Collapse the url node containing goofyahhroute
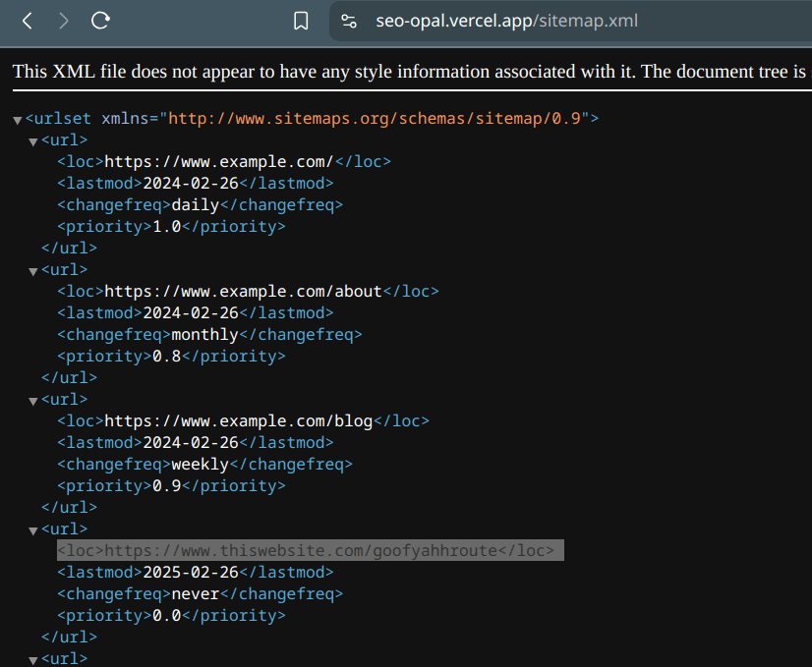This screenshot has width=812, height=667. click(33, 530)
